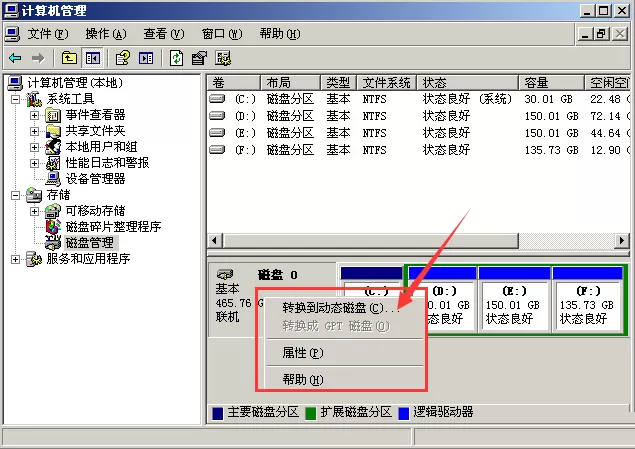
Task: Click the volume list scroll-right arrow
Action: click(622, 241)
